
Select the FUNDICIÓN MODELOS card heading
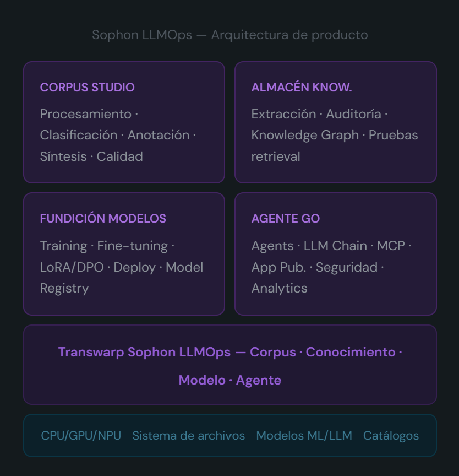click(103, 218)
